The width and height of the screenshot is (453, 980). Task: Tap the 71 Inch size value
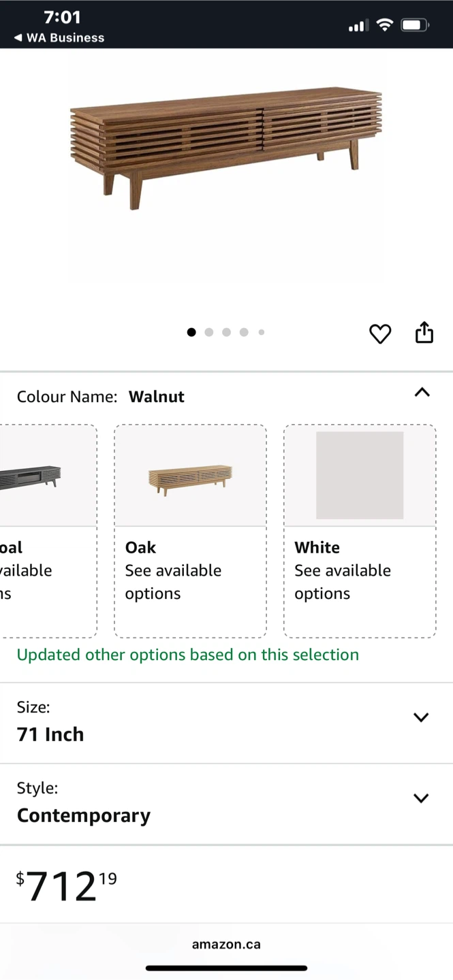click(50, 734)
